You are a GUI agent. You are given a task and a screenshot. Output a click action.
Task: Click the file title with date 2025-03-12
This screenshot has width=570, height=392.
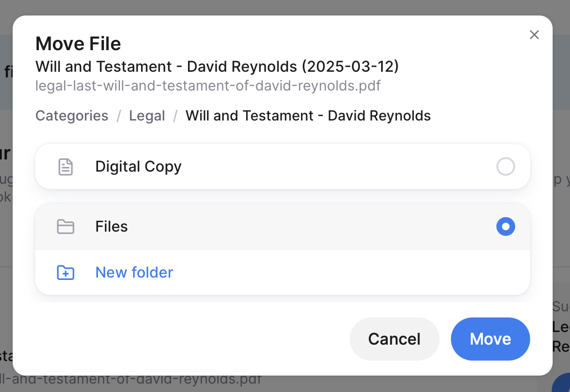(217, 67)
